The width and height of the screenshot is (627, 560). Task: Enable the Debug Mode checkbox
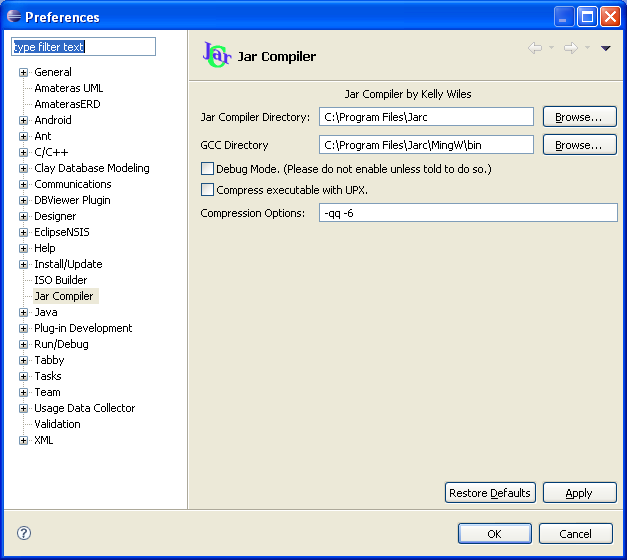[x=207, y=169]
